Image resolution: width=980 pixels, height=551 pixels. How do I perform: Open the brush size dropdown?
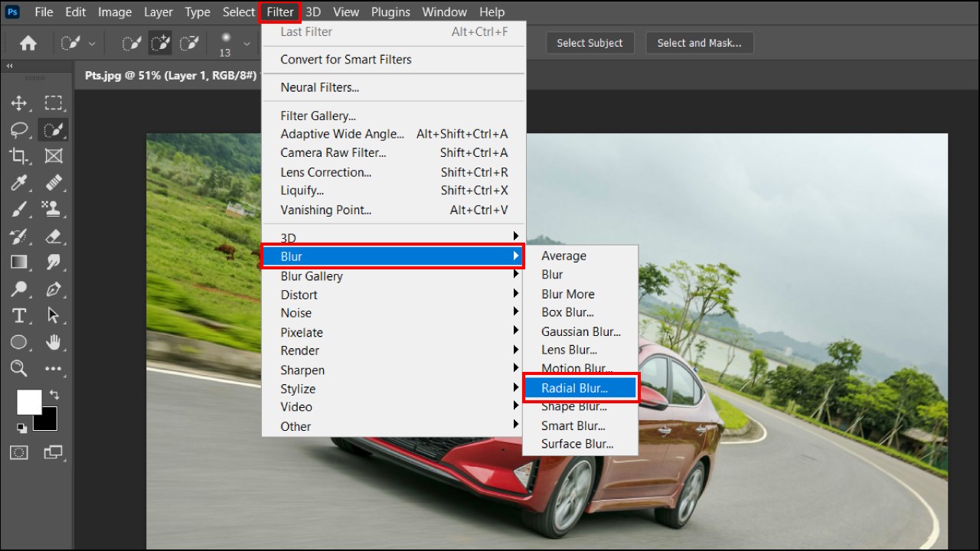pos(247,44)
